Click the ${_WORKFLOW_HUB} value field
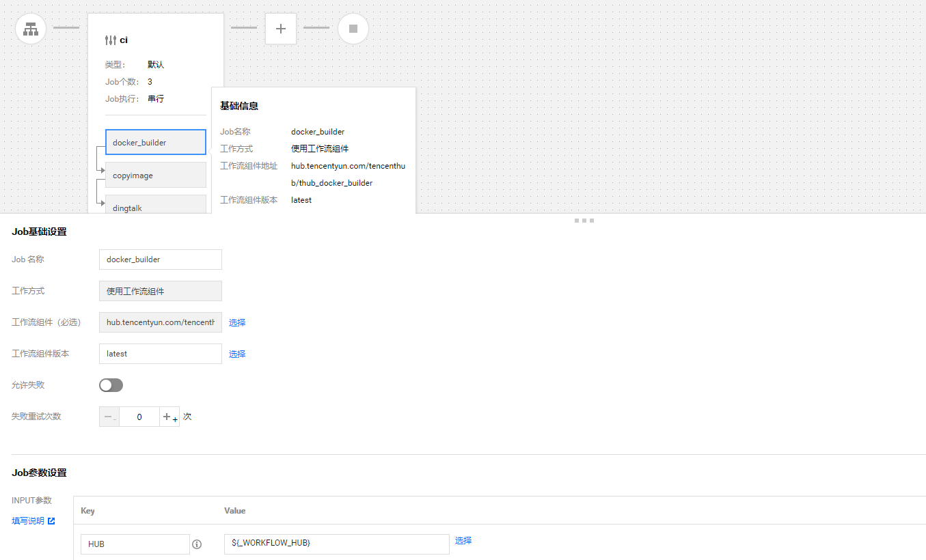The width and height of the screenshot is (926, 560). pyautogui.click(x=337, y=544)
